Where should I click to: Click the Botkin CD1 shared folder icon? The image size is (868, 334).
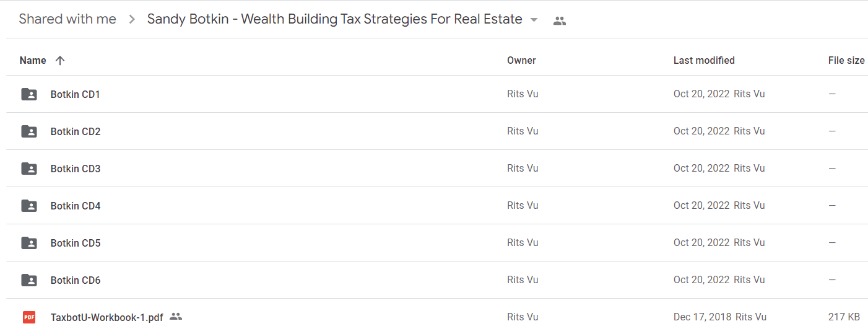coord(29,94)
